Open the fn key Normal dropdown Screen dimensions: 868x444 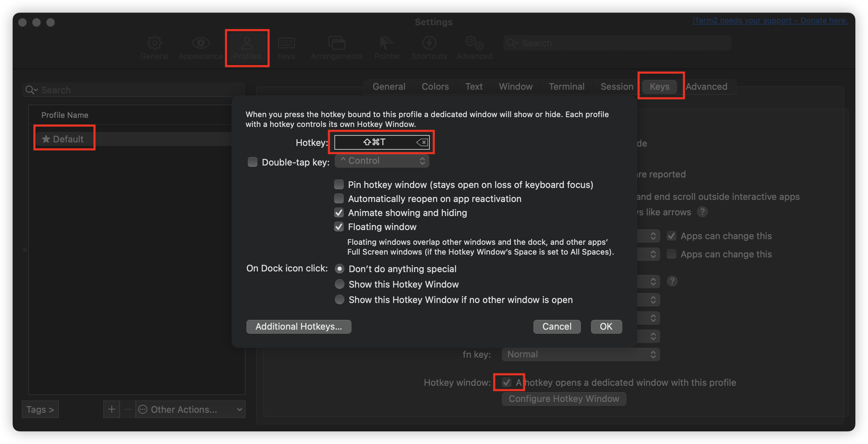pyautogui.click(x=581, y=354)
